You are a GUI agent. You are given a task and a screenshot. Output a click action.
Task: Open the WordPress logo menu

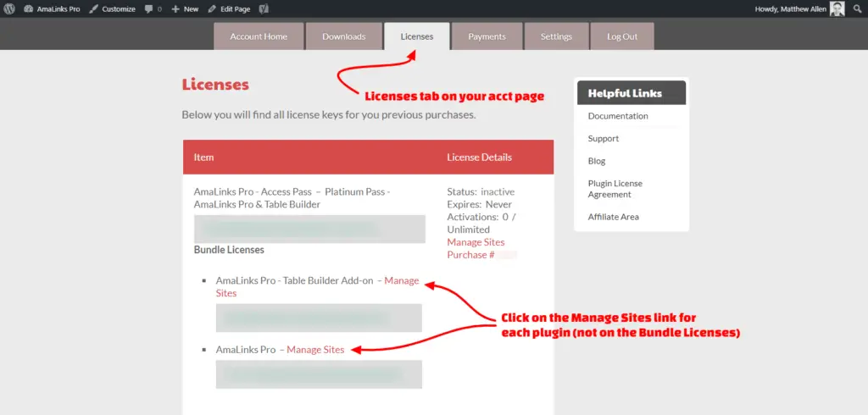click(9, 8)
